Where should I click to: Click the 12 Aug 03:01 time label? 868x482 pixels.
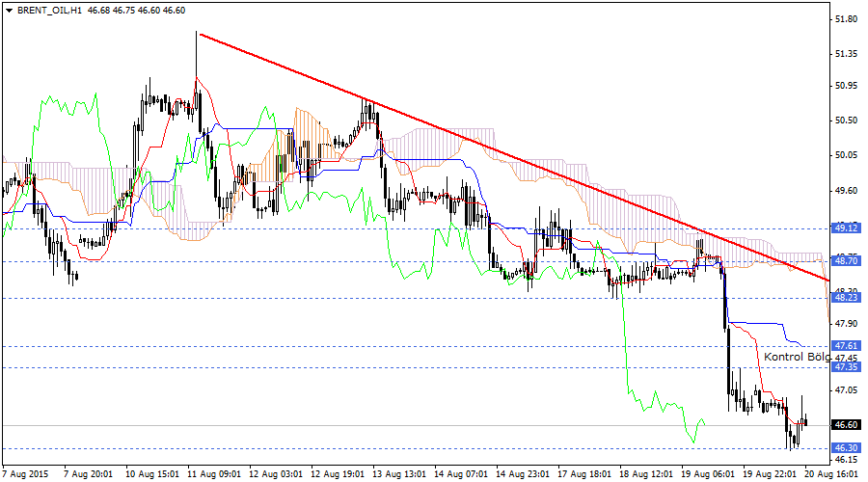point(276,474)
